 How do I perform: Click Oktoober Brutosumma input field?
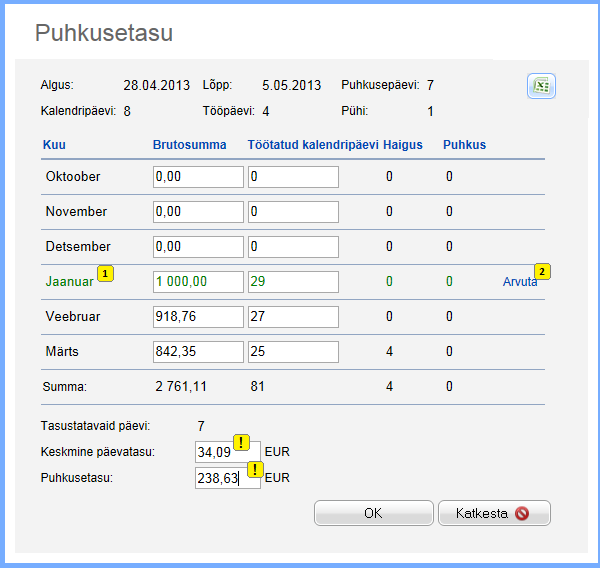(x=198, y=177)
